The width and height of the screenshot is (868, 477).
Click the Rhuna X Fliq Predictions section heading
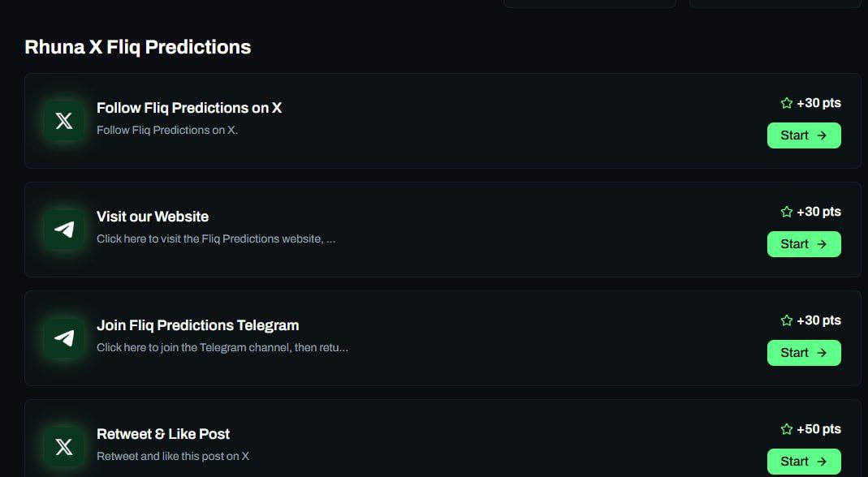pyautogui.click(x=138, y=47)
